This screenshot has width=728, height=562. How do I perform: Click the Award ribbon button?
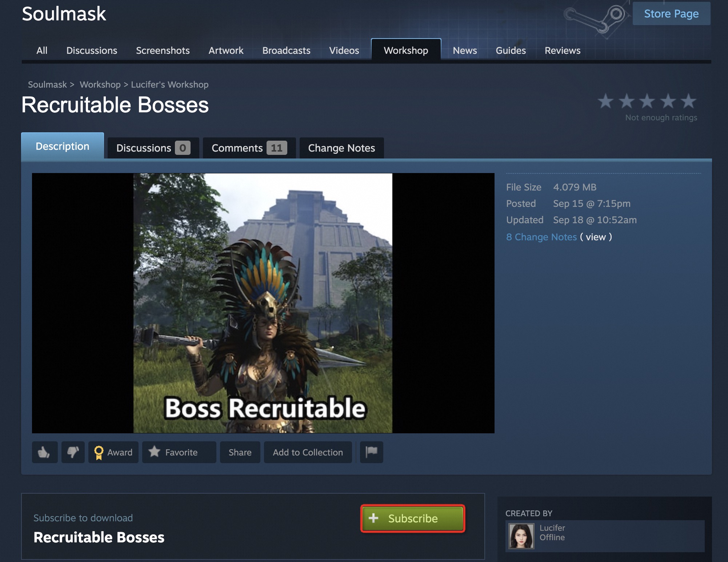point(113,452)
